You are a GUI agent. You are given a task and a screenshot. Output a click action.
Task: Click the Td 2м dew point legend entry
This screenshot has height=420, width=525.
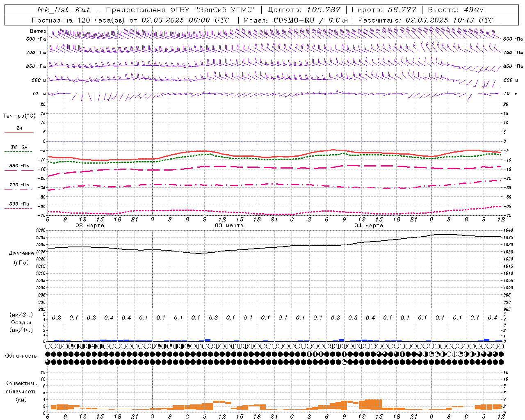point(19,147)
